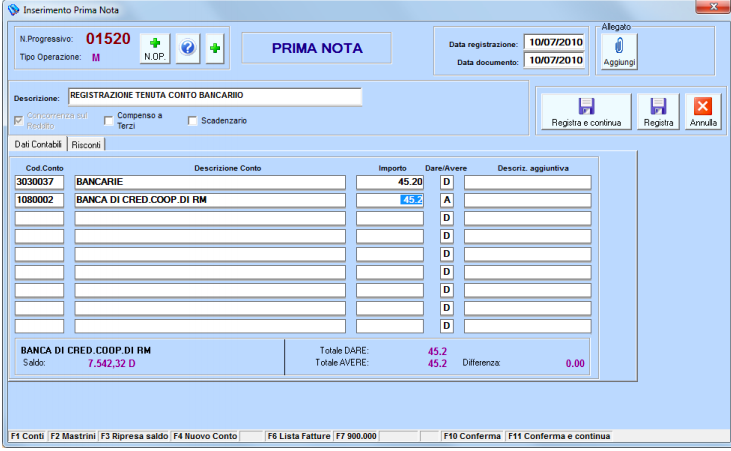
Task: Toggle Dare/Avere D on third row
Action: coord(447,218)
